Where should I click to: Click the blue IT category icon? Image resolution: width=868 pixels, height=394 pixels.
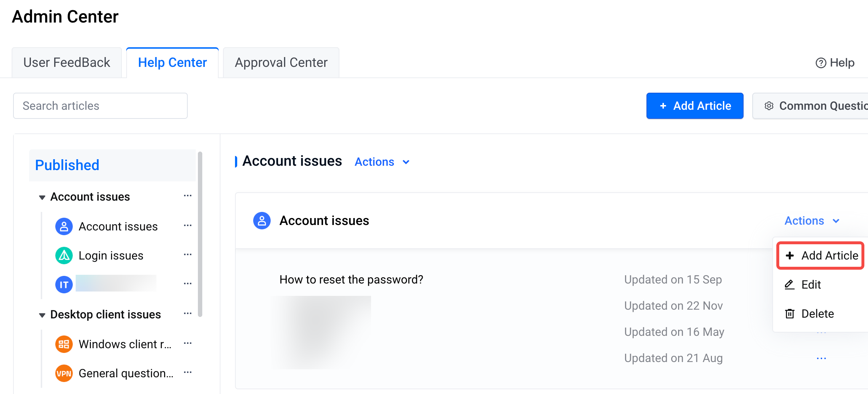coord(64,285)
